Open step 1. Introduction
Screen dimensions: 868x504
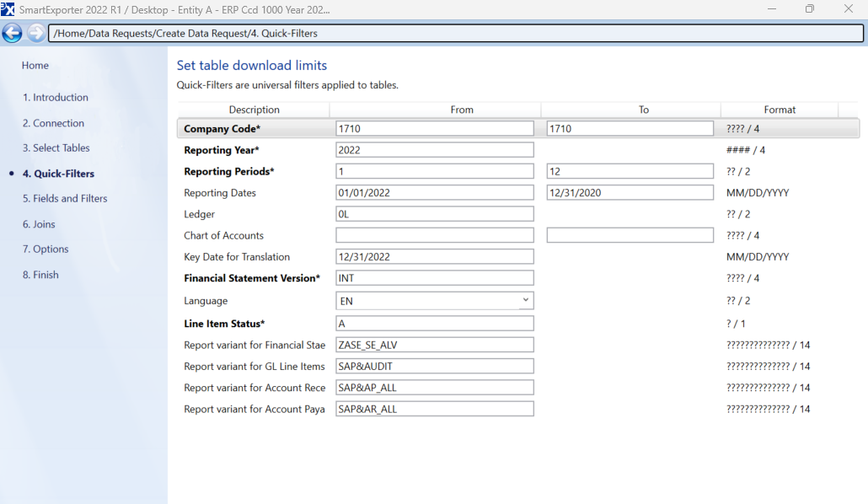(x=56, y=98)
